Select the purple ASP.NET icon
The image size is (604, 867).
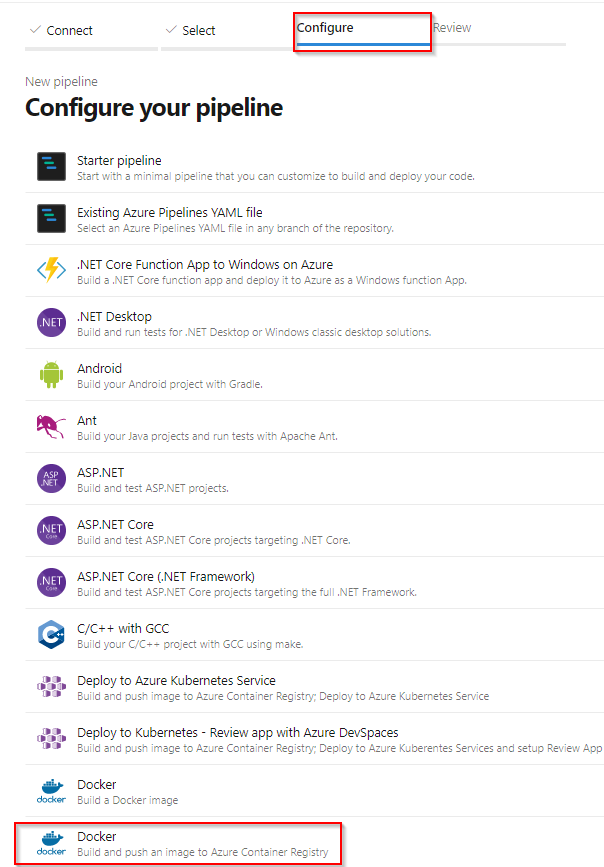click(51, 478)
